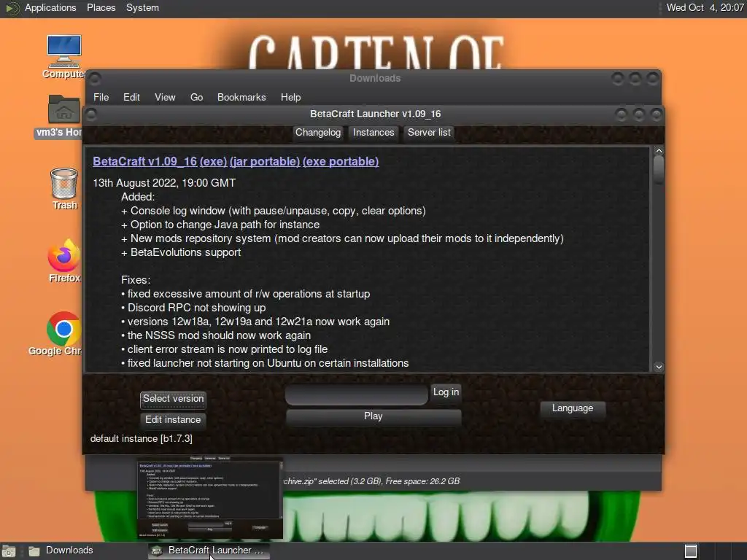Viewport: 747px width, 560px height.
Task: Open View menu in Downloads window
Action: pyautogui.click(x=165, y=97)
